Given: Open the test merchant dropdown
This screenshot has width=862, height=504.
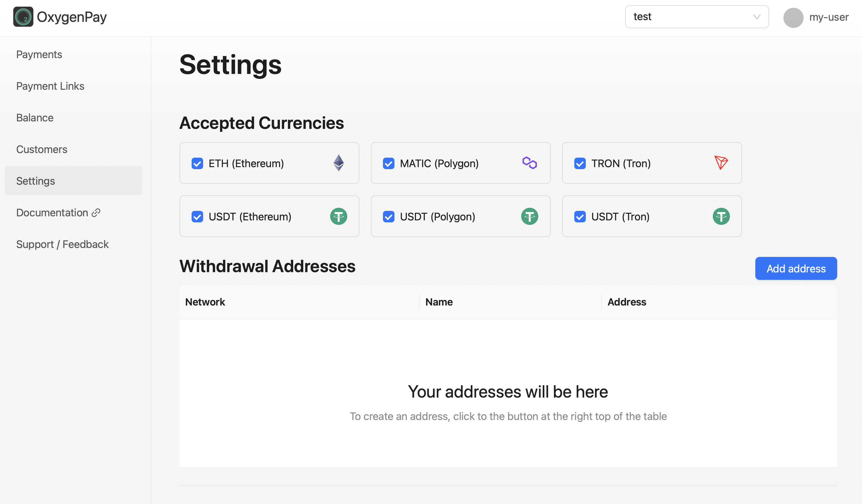Looking at the screenshot, I should 697,17.
